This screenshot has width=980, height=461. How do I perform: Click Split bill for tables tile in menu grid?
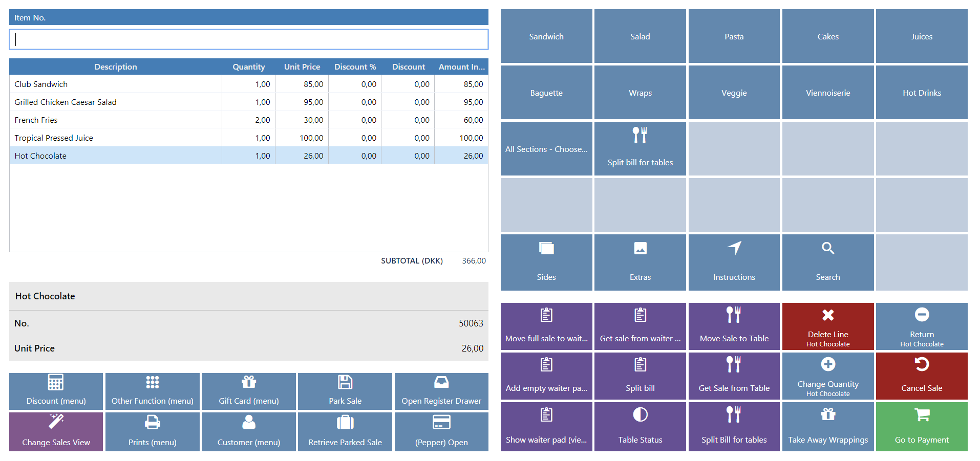pyautogui.click(x=640, y=148)
